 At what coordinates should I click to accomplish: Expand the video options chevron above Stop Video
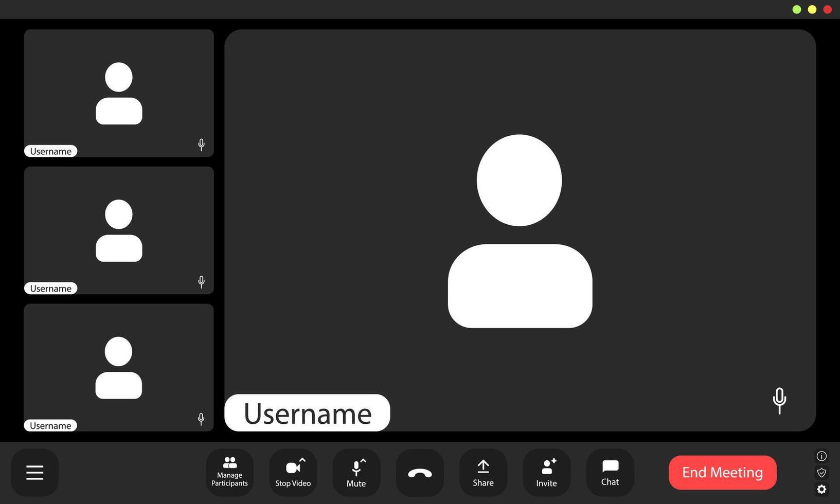tap(303, 460)
